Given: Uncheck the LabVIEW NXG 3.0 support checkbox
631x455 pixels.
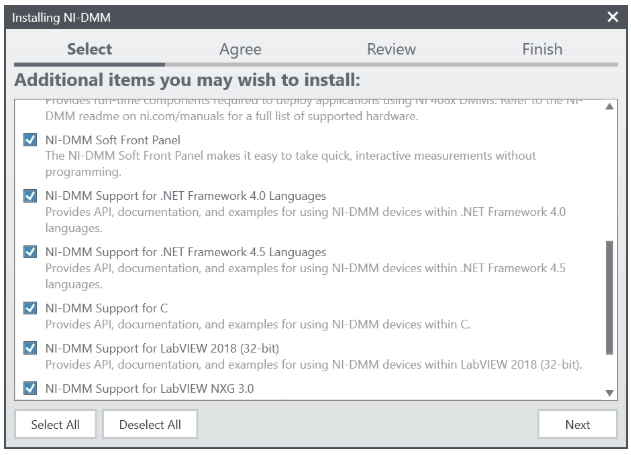Looking at the screenshot, I should pyautogui.click(x=30, y=388).
